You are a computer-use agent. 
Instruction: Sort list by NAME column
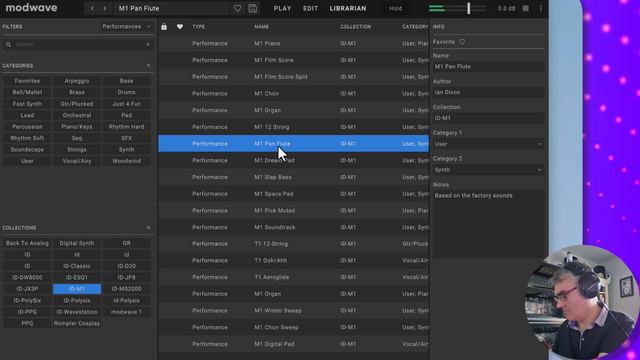pos(262,27)
